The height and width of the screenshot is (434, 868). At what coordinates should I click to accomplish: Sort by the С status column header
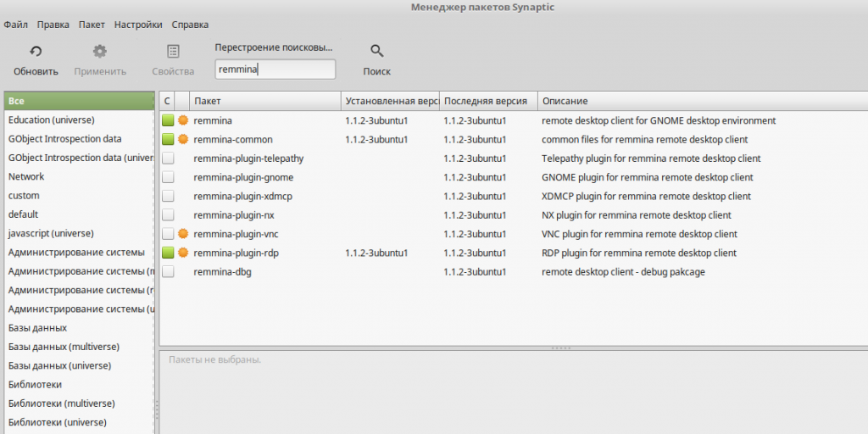(167, 102)
